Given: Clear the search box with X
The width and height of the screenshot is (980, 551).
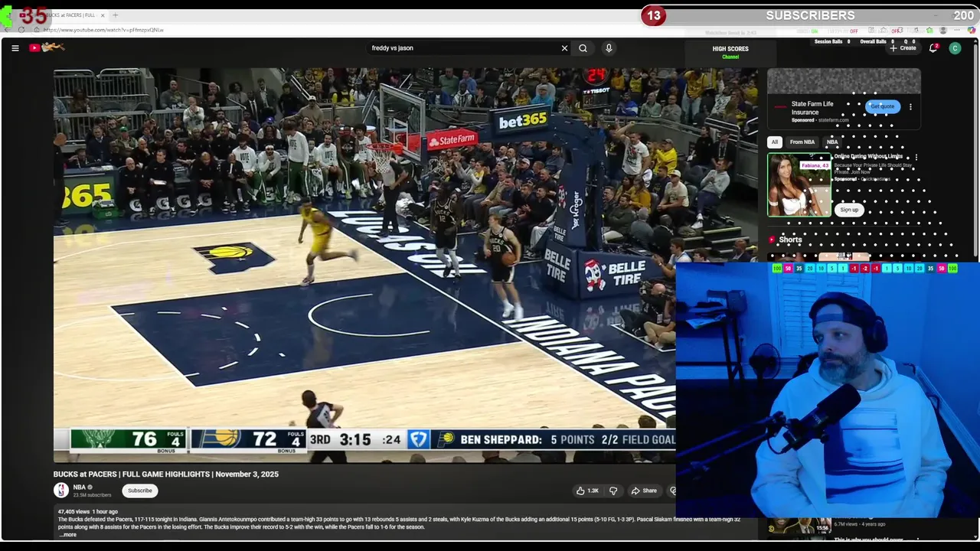Looking at the screenshot, I should coord(564,48).
